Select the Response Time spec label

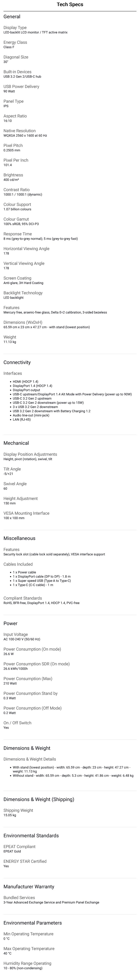17,233
